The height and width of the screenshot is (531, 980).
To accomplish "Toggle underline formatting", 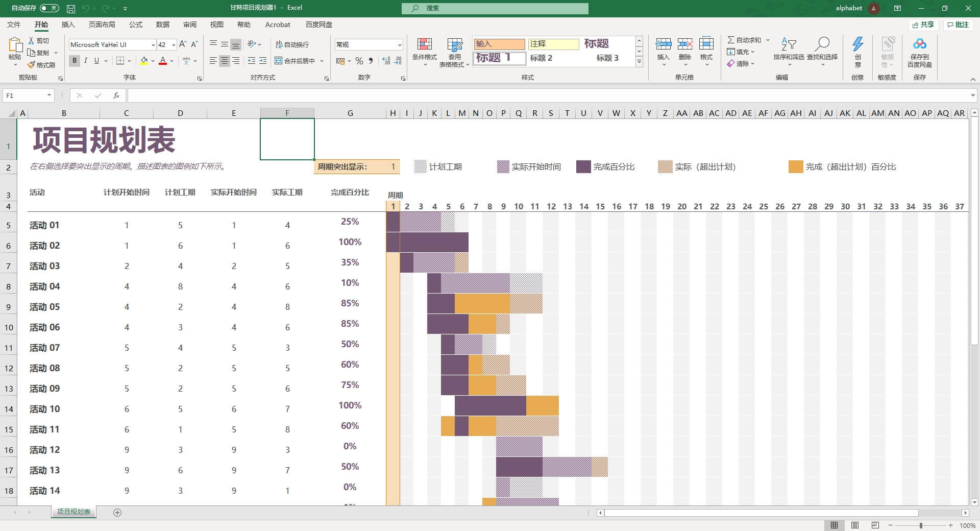I will coord(96,61).
